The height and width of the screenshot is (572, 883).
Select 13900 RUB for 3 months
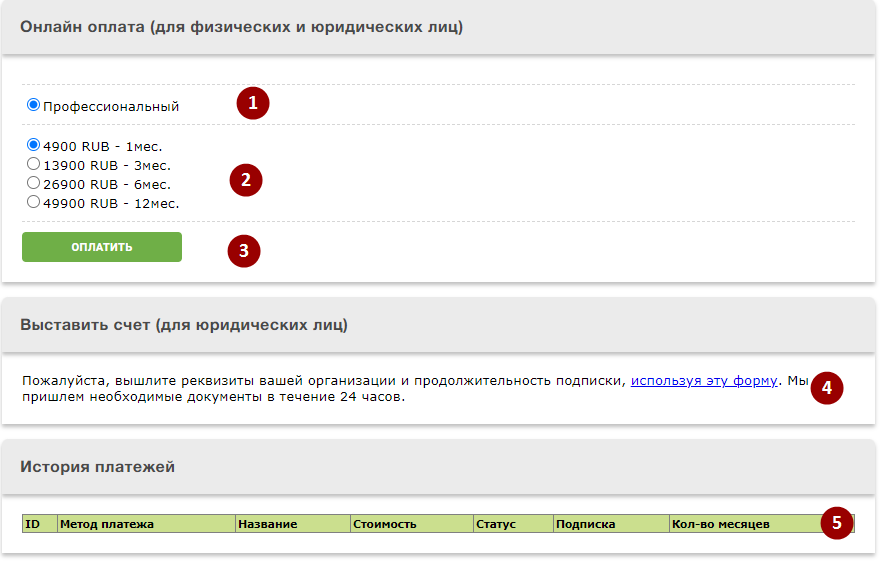(x=33, y=164)
